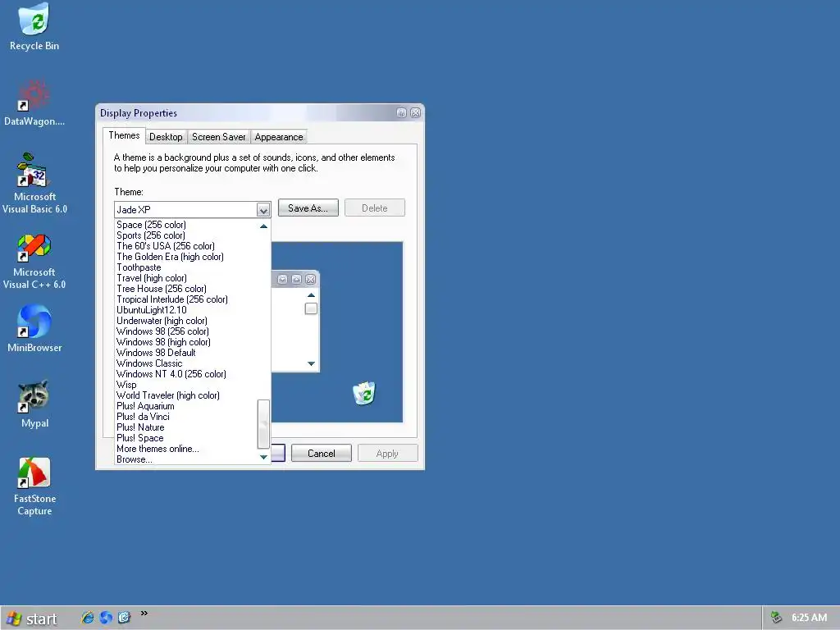This screenshot has width=840, height=630.
Task: Launch Internet Explorer from quick launch
Action: pos(87,618)
